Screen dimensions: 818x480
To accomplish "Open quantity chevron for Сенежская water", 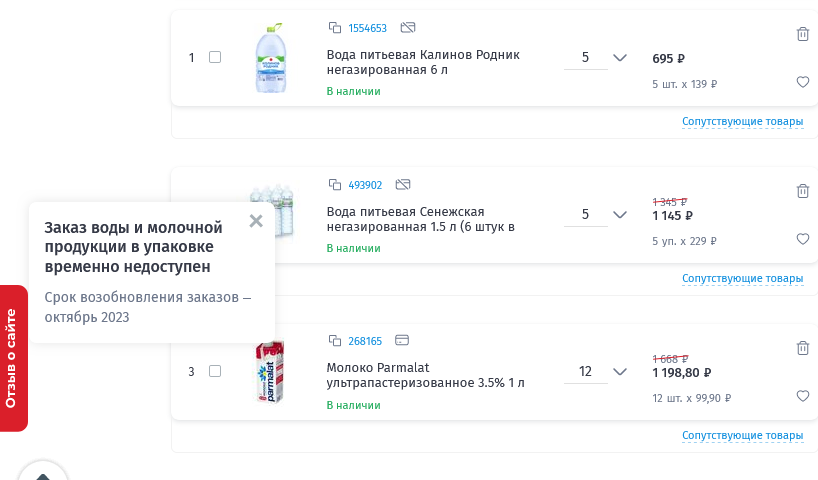I will point(619,214).
